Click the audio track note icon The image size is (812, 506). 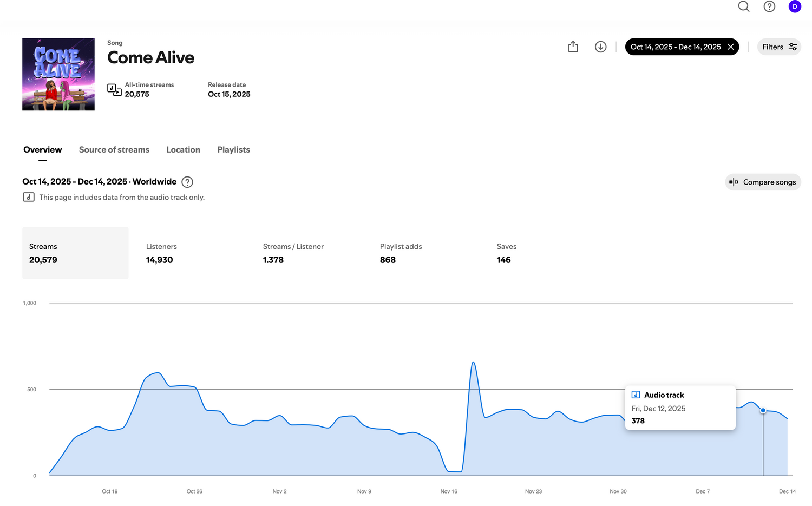pyautogui.click(x=29, y=197)
